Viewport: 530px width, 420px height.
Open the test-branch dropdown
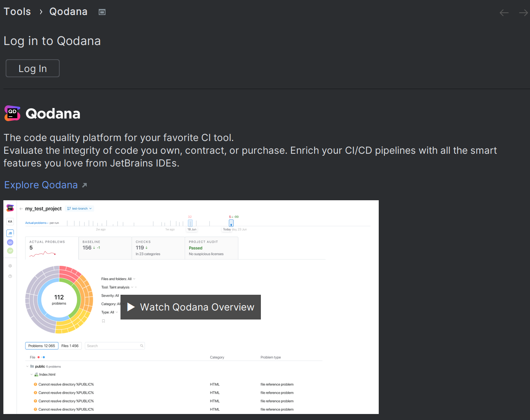(79, 208)
